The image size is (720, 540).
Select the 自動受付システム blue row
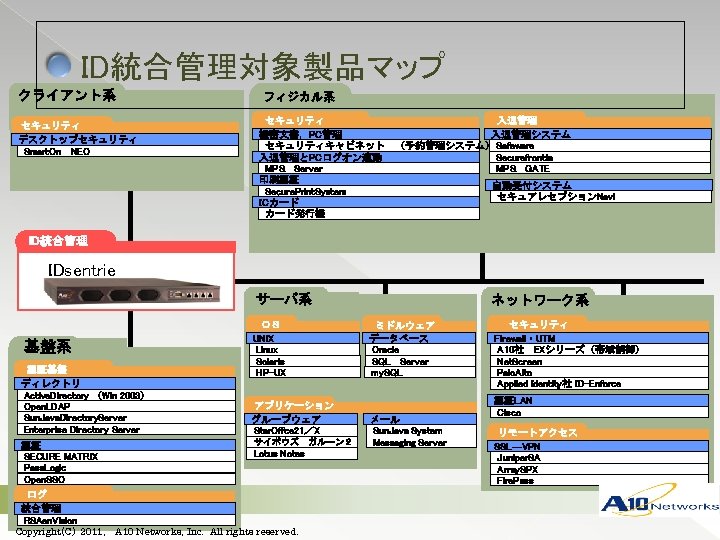pyautogui.click(x=599, y=185)
